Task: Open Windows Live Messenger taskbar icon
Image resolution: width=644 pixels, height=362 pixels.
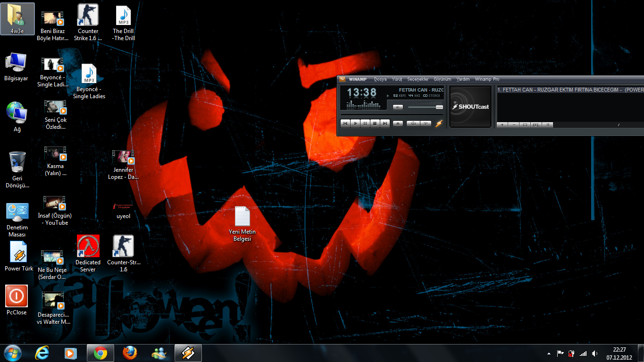Action: 159,353
